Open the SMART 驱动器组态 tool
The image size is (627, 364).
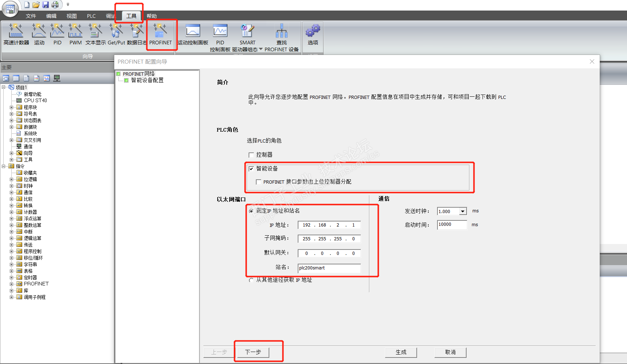(x=247, y=38)
